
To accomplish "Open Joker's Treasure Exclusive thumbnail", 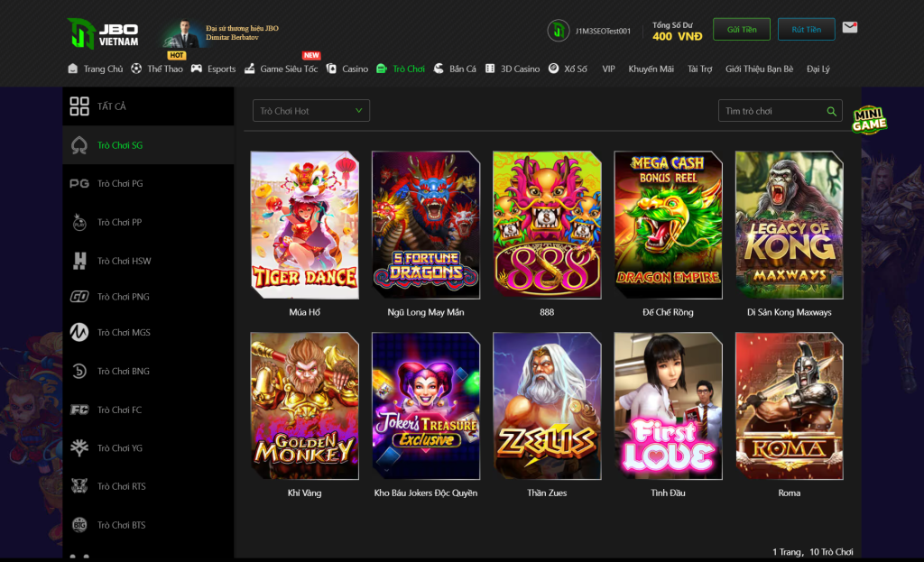I will coord(426,406).
